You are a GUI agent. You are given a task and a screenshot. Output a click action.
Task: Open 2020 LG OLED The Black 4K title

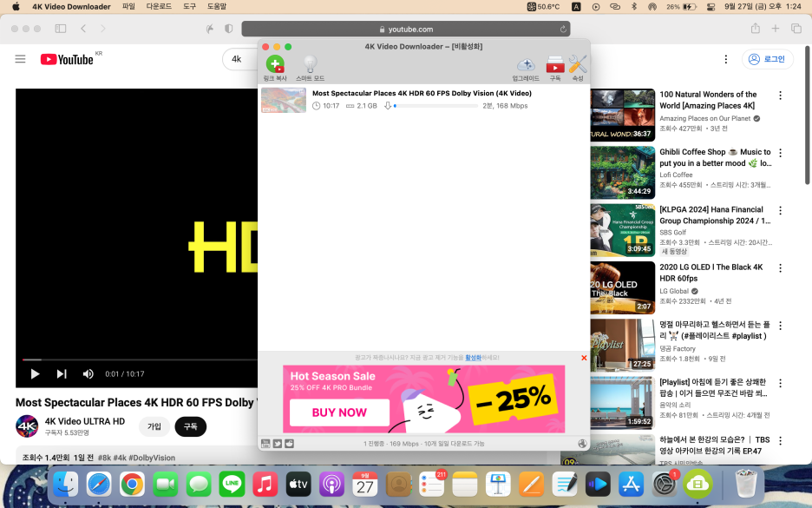711,273
